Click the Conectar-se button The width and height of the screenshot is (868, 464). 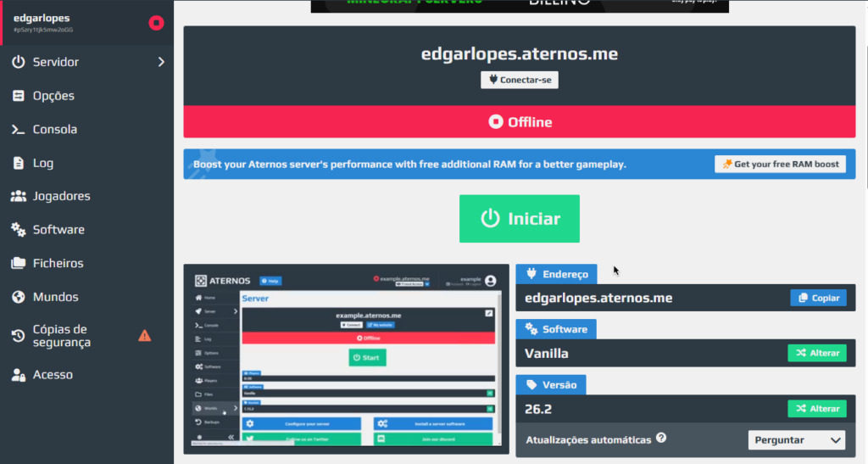[x=520, y=80]
